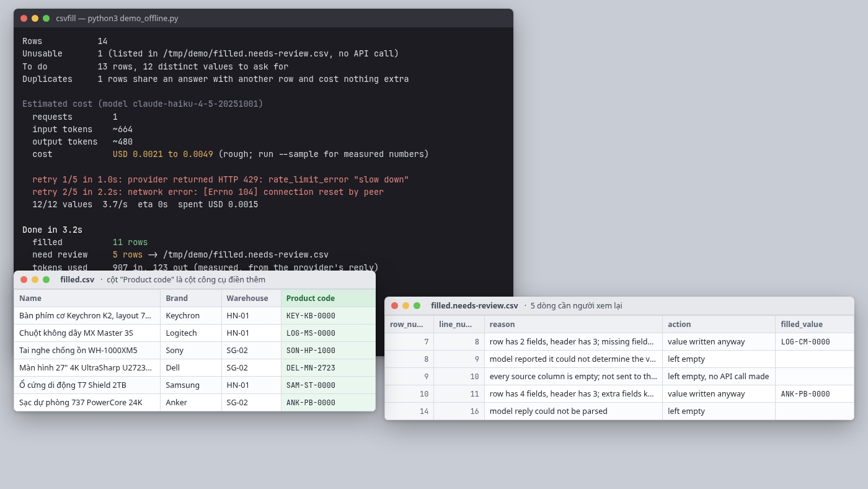Select action 'left empty, no API call made'
This screenshot has height=489, width=868.
click(x=719, y=377)
